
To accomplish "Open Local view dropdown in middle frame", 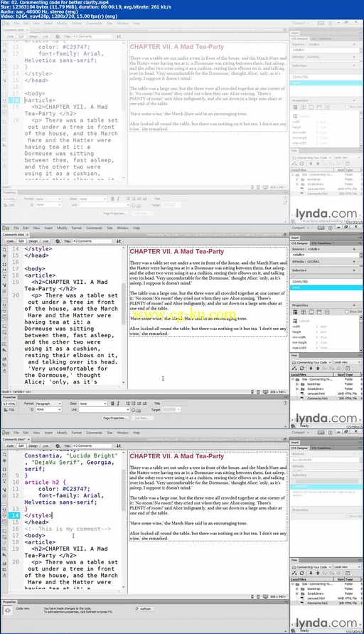I will (347, 362).
